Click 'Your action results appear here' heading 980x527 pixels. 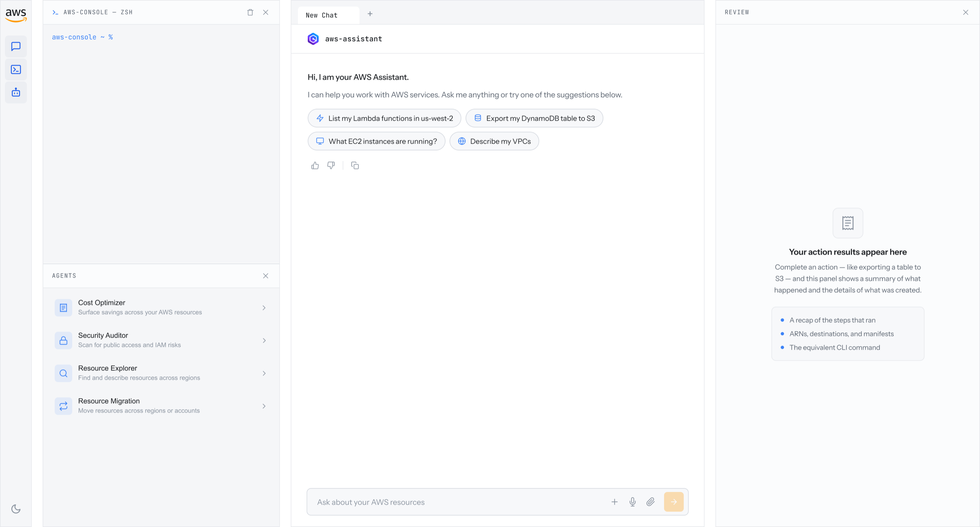click(848, 252)
